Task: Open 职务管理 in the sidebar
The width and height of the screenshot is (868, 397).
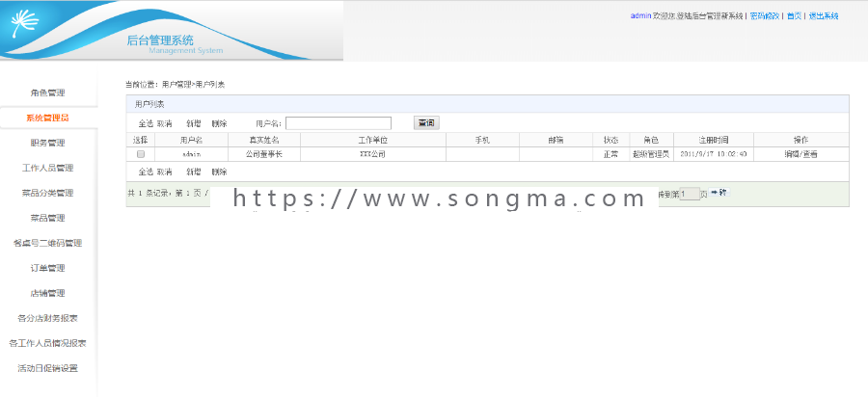Action: 47,143
